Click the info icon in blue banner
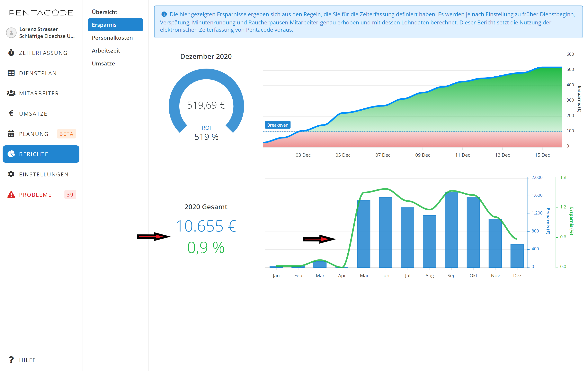The width and height of the screenshot is (588, 371). click(x=164, y=14)
